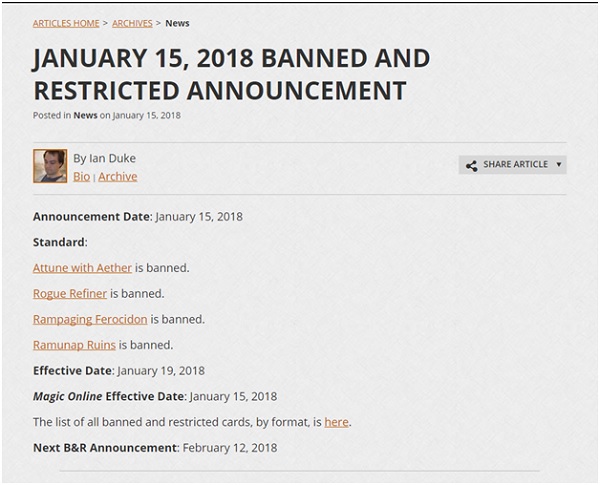600x485 pixels.
Task: Open the Rampaging Ferocidon card link
Action: pos(90,319)
